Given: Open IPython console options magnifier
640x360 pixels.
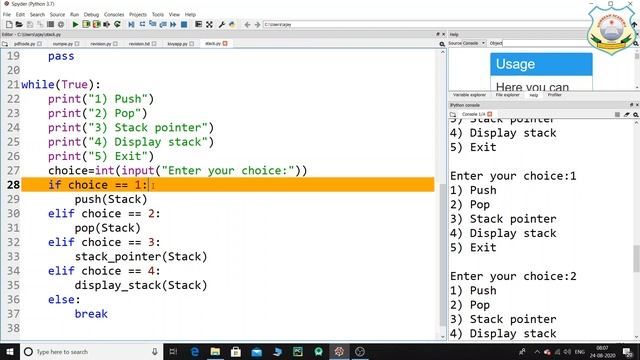Looking at the screenshot, I should (636, 114).
